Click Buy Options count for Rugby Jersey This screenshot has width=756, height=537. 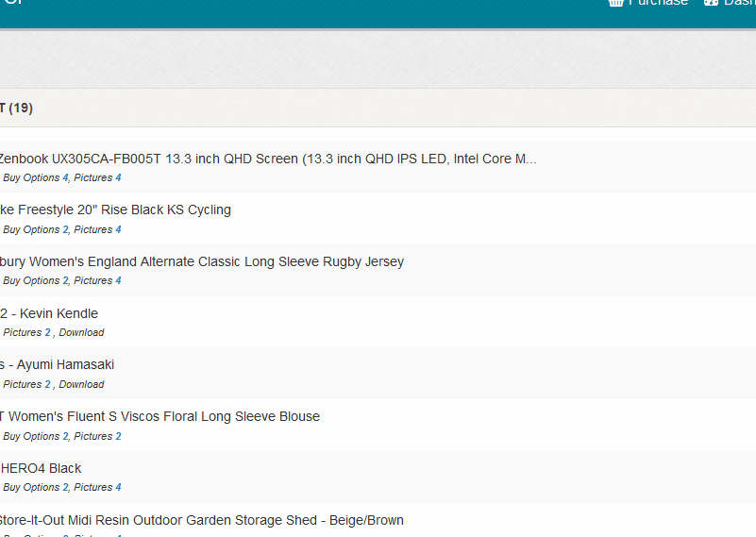[x=65, y=281]
